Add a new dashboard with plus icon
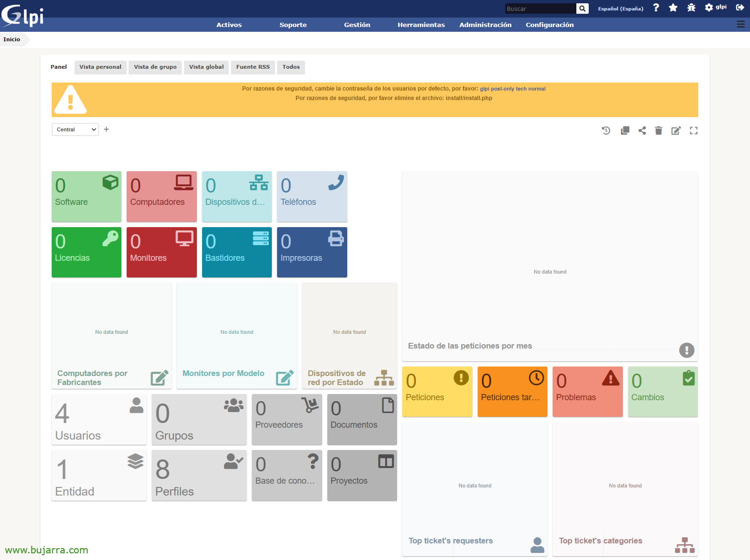The image size is (750, 560). [106, 129]
